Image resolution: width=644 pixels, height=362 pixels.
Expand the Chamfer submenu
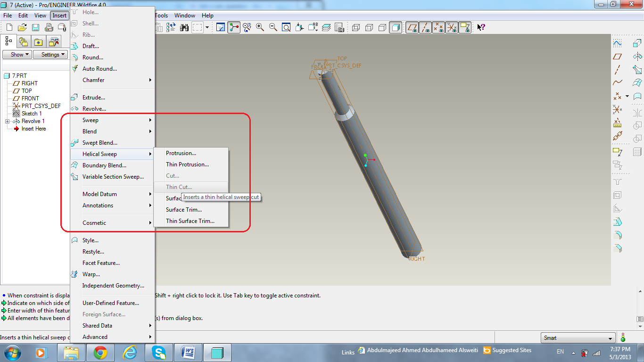[112, 80]
